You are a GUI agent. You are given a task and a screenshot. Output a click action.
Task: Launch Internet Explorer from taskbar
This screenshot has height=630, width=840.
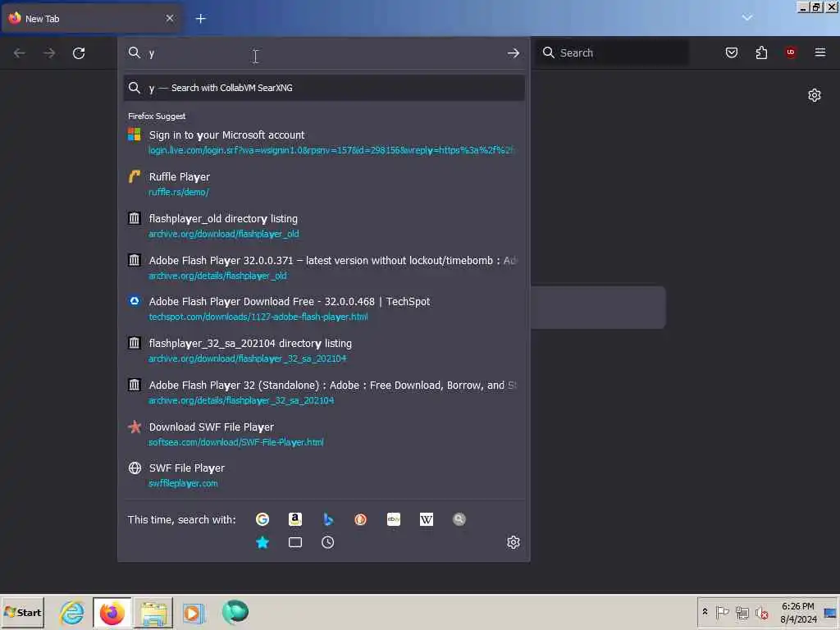pos(72,612)
